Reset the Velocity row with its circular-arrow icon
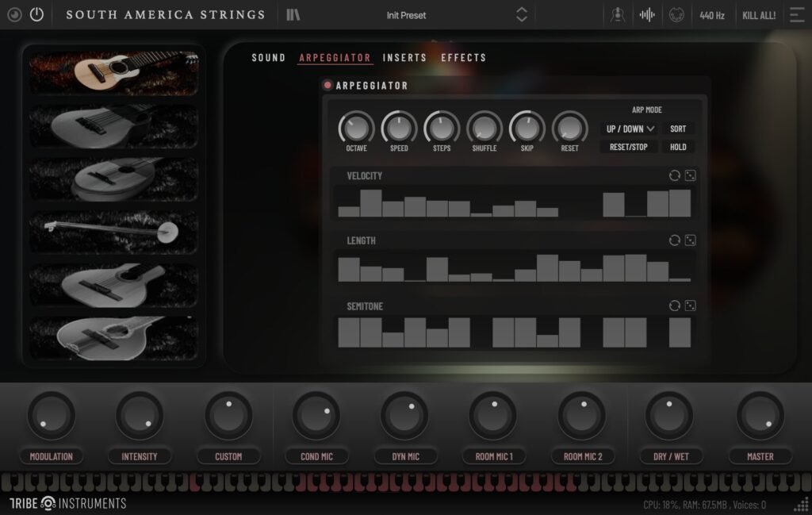The height and width of the screenshot is (515, 812). pyautogui.click(x=674, y=175)
